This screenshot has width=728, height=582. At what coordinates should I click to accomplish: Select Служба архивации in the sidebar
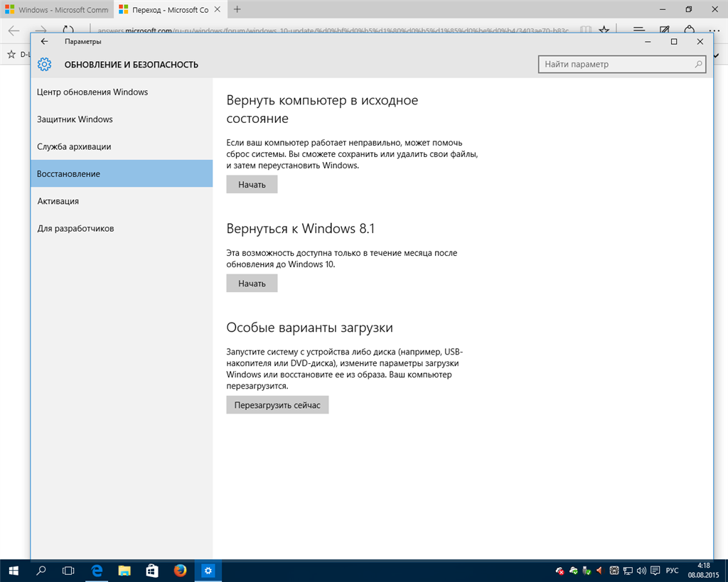coord(122,146)
